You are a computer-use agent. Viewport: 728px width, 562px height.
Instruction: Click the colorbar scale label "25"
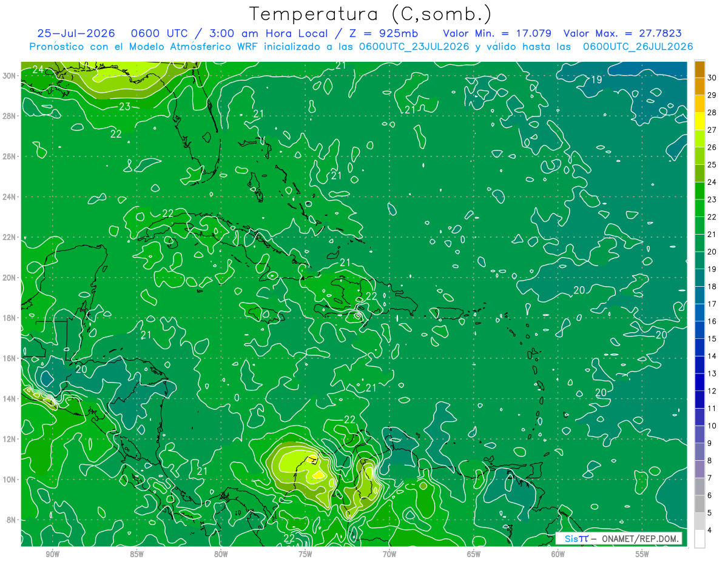pos(712,165)
